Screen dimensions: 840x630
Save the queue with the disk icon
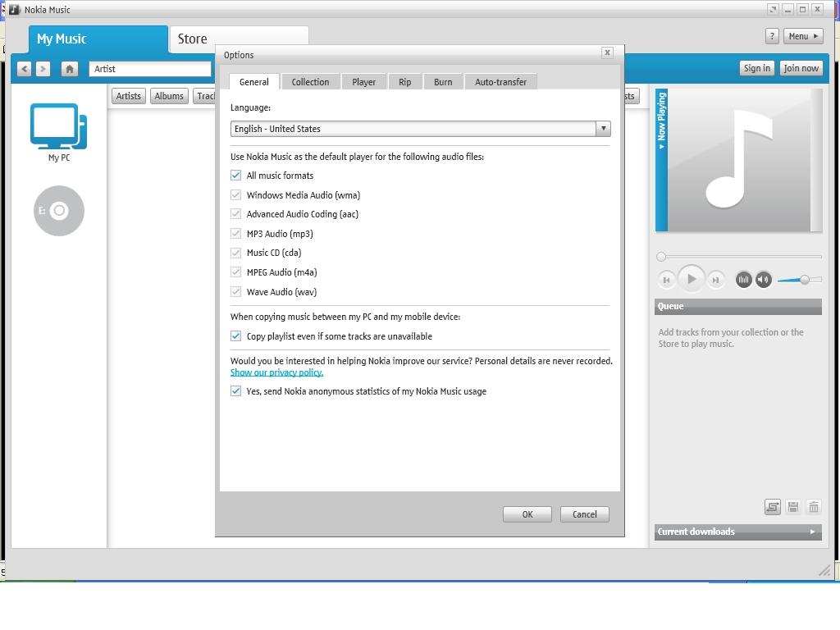coord(793,507)
